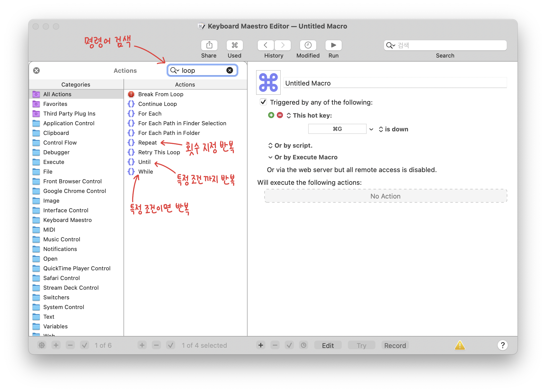Click the yellow warning triangle icon
Image resolution: width=546 pixels, height=392 pixels.
point(460,345)
